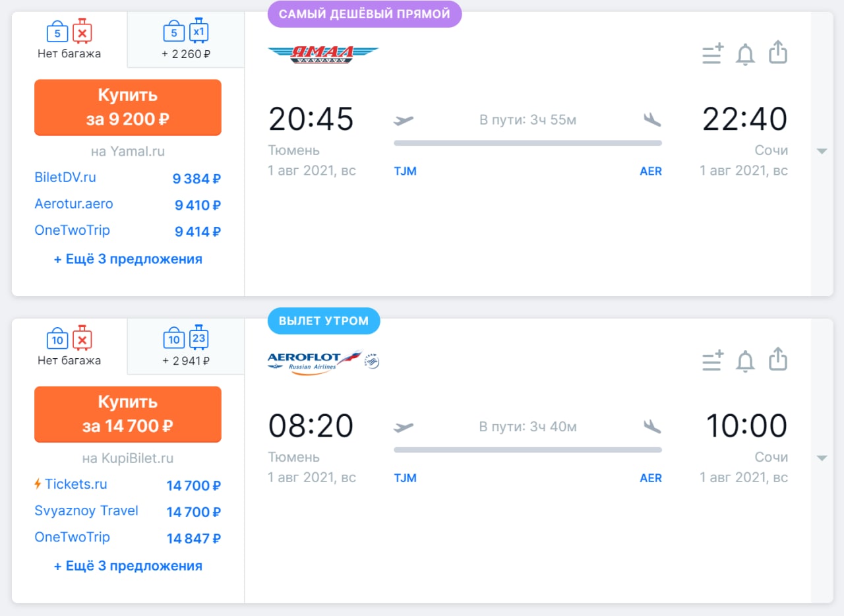The image size is (844, 616).
Task: Click the Aeroflot airline logo
Action: point(323,362)
